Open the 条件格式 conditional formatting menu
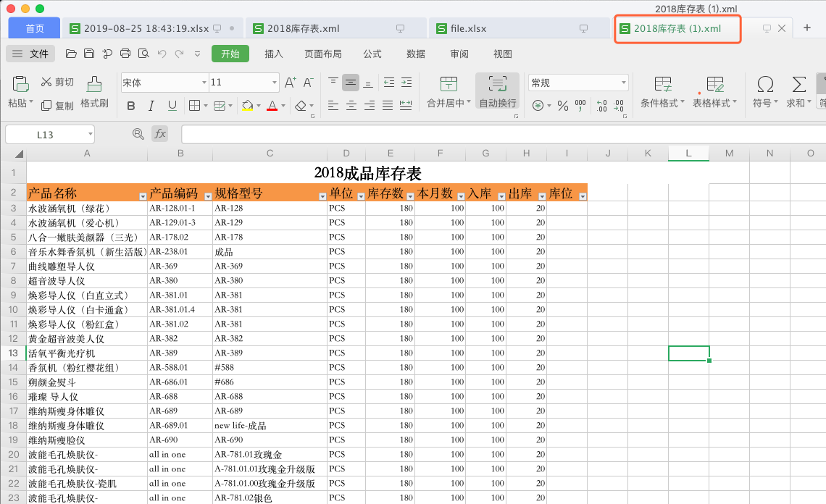826x504 pixels. [662, 92]
